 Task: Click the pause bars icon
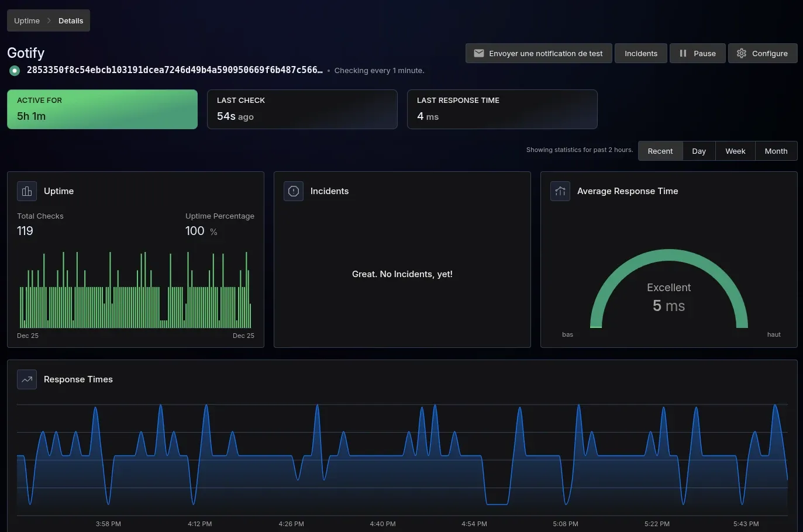(683, 53)
